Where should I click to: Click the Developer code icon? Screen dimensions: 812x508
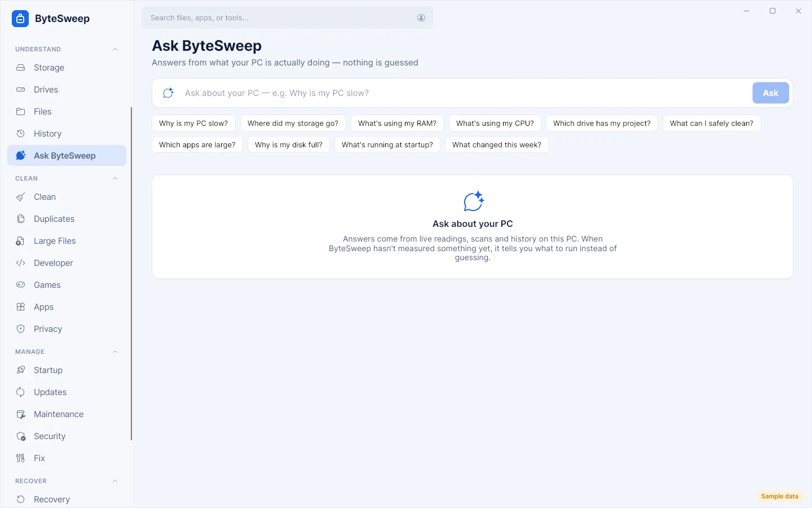pyautogui.click(x=21, y=263)
